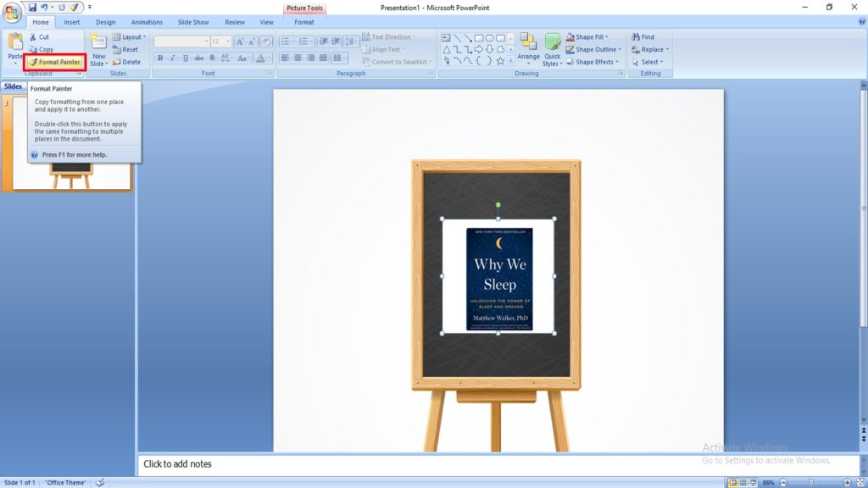Open the font size dropdown
Viewport: 868px width, 488px height.
pyautogui.click(x=228, y=42)
